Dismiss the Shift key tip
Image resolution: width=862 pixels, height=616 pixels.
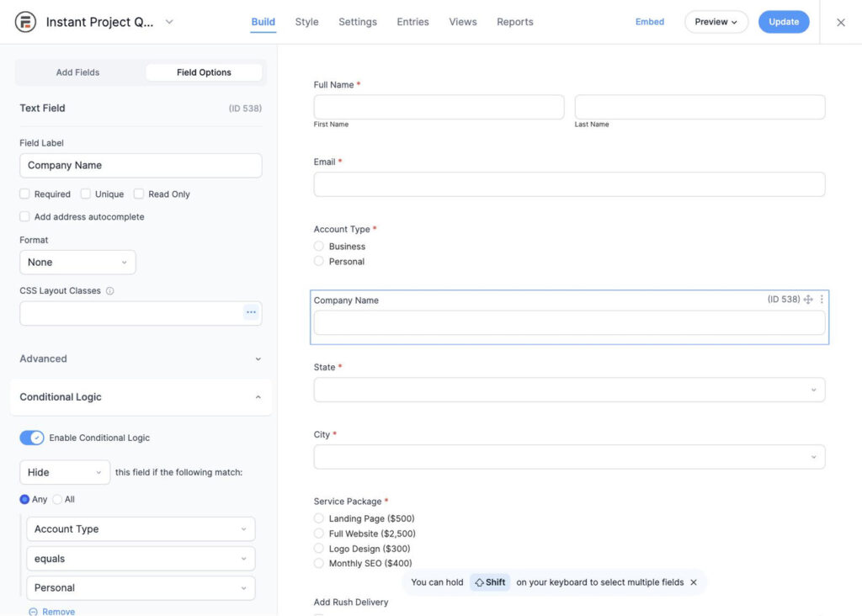click(694, 582)
